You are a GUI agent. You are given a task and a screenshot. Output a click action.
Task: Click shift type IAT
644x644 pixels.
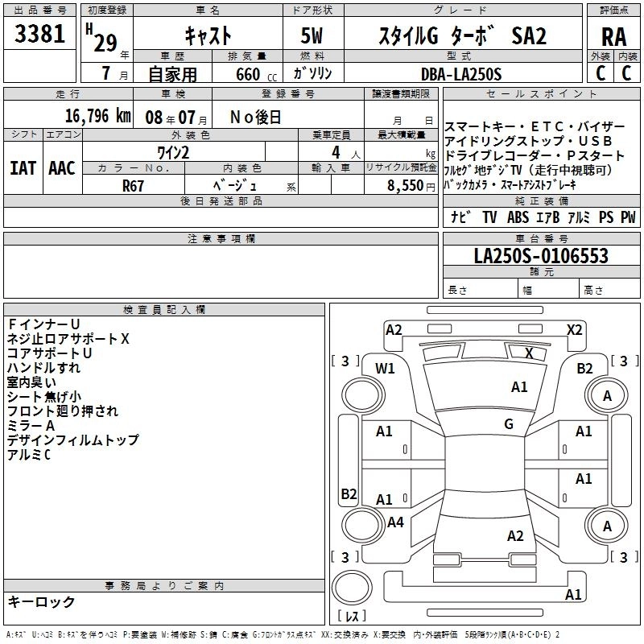point(23,168)
